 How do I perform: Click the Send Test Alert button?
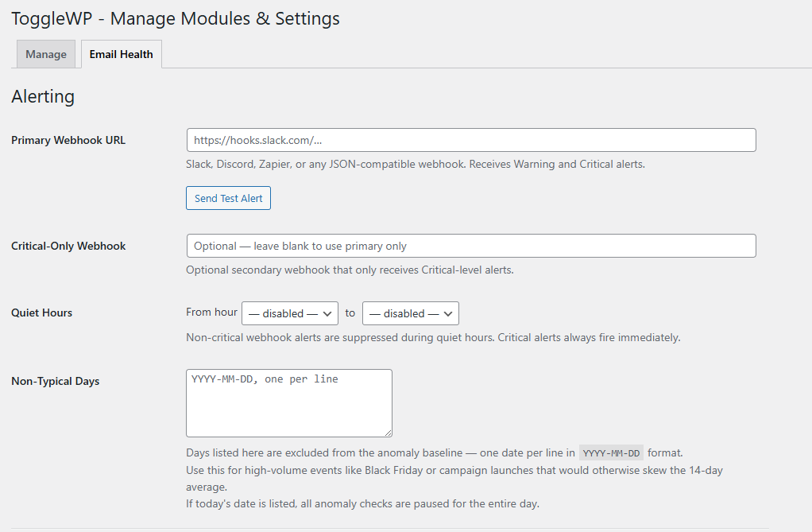click(228, 198)
